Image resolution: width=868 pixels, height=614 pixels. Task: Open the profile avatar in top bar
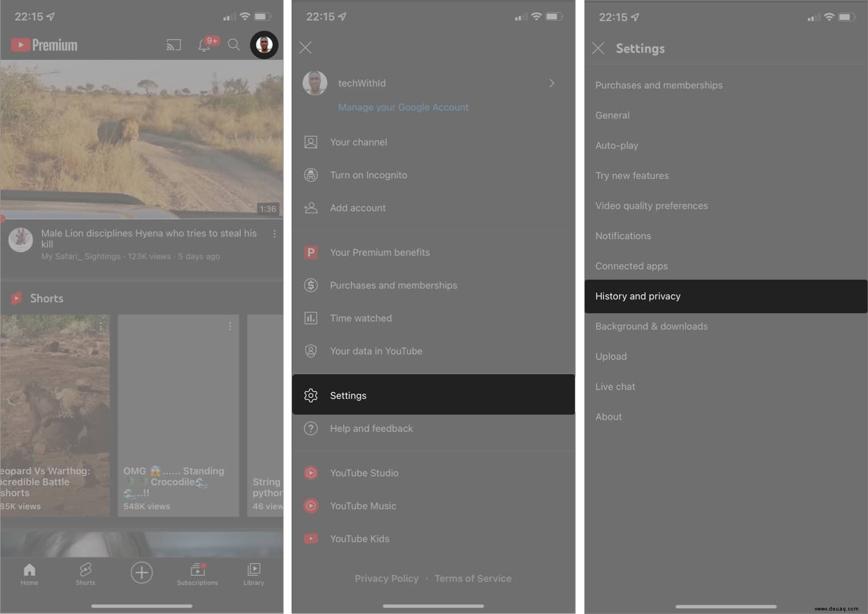[x=264, y=44]
